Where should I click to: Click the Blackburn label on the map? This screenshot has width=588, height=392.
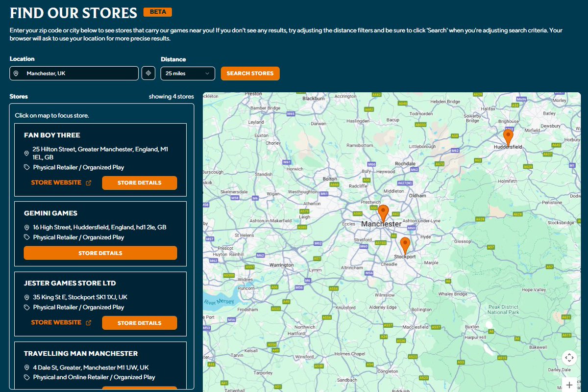[x=314, y=98]
